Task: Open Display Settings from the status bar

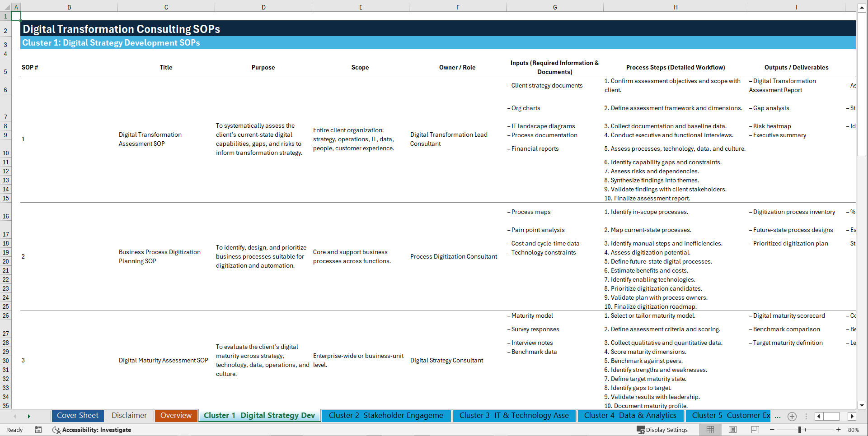Action: (x=662, y=430)
